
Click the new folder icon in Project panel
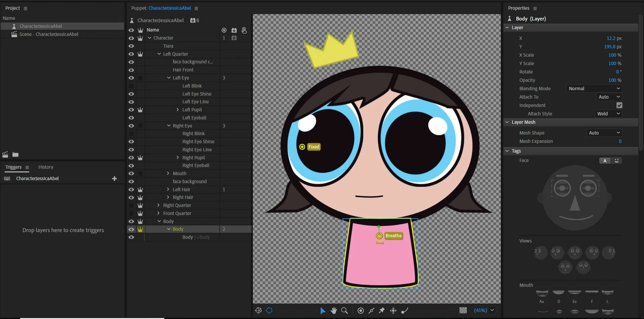[15, 155]
